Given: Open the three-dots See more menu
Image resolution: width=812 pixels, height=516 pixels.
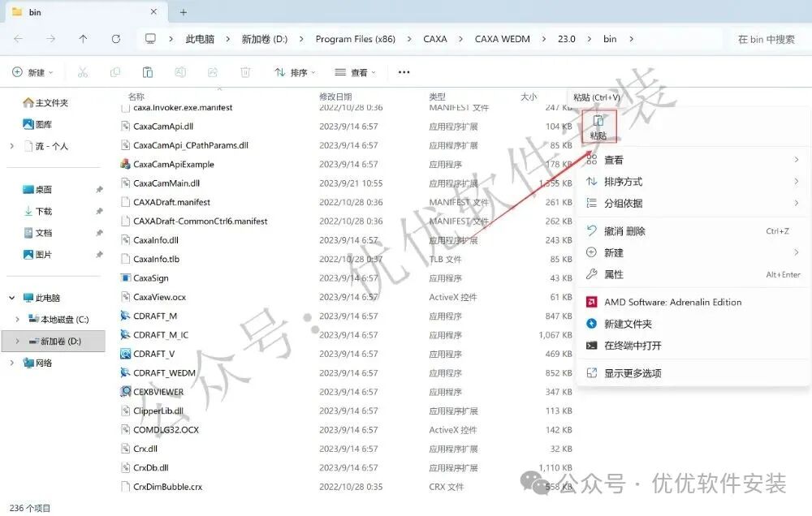Looking at the screenshot, I should click(404, 72).
